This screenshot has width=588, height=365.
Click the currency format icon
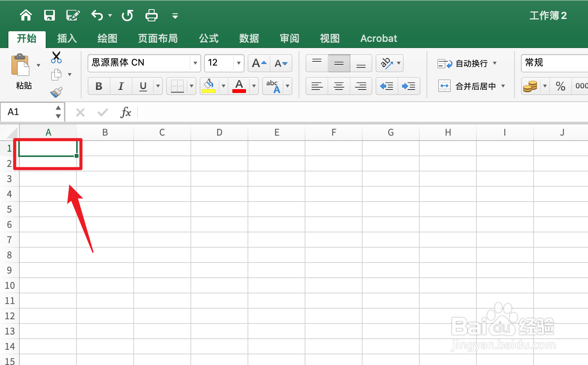(531, 86)
